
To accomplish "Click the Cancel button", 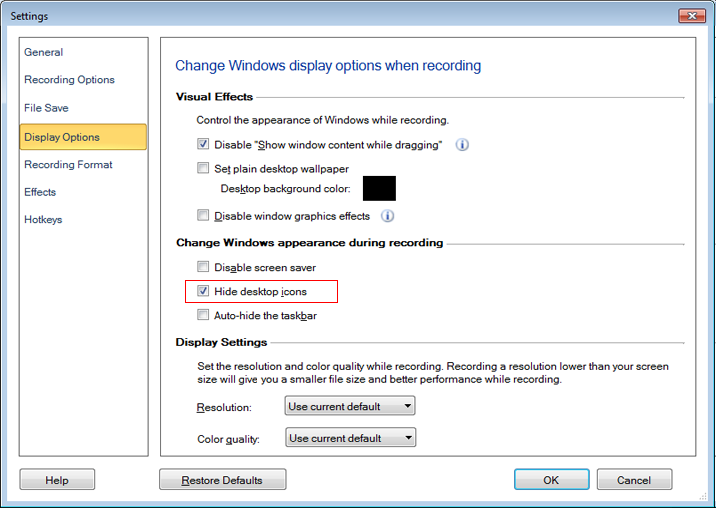I will click(x=634, y=480).
